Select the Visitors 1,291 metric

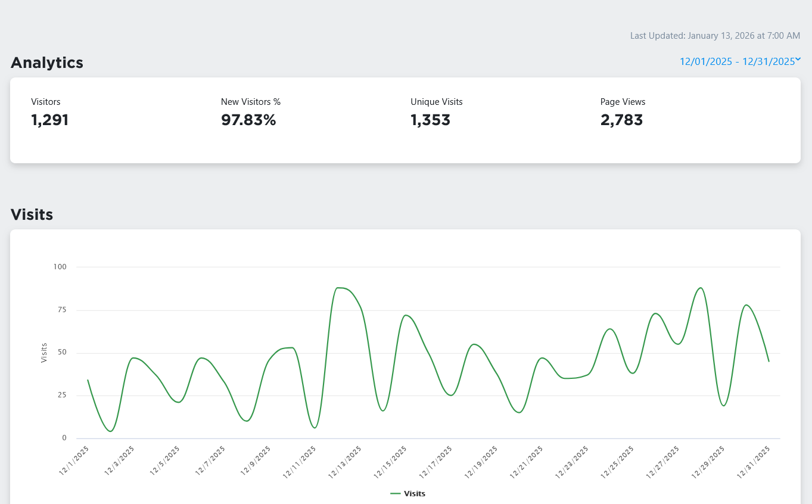(50, 120)
